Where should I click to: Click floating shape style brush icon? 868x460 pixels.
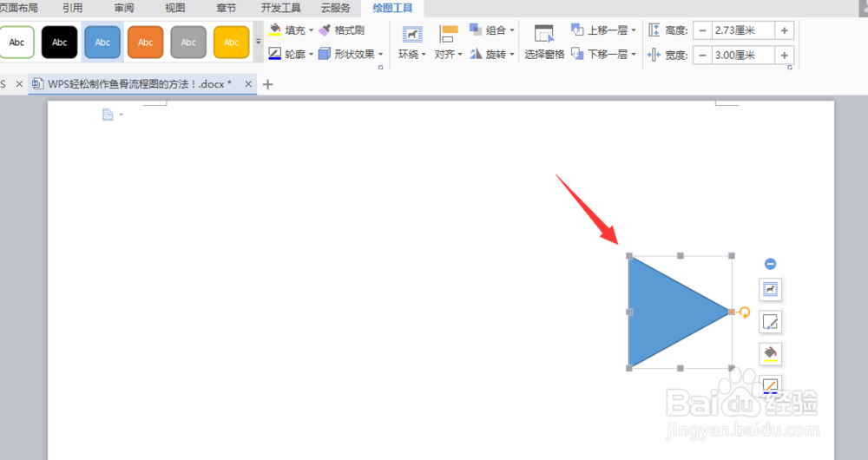[x=770, y=322]
